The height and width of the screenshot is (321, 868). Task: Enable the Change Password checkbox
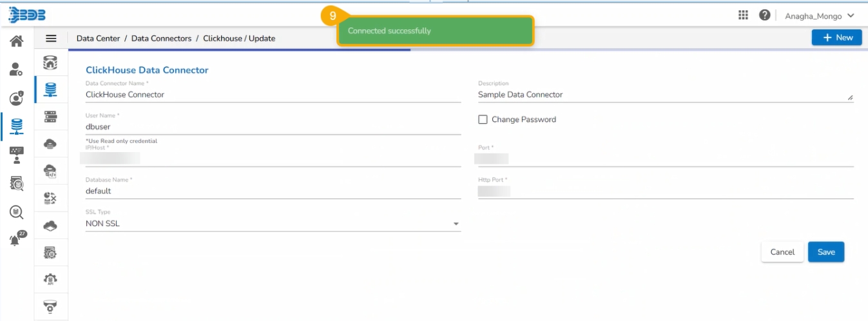click(483, 120)
